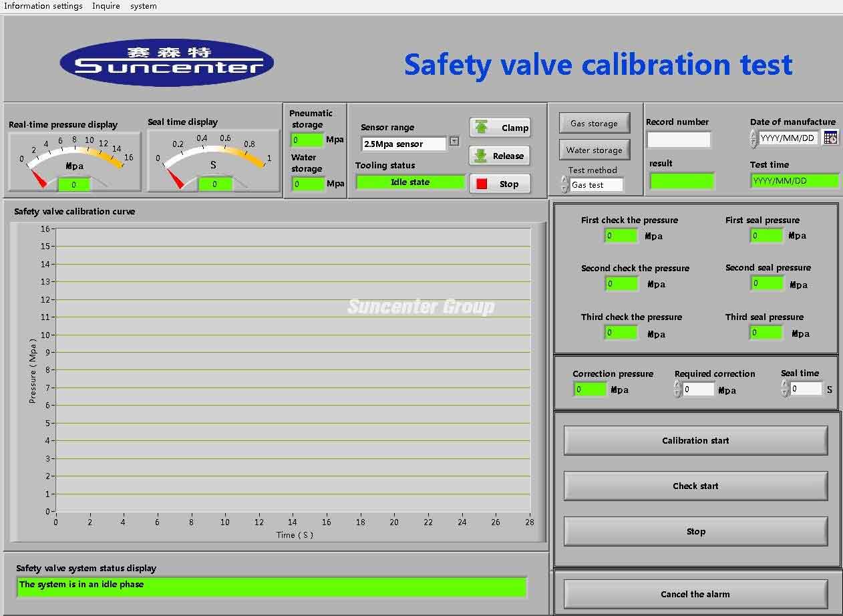
Task: Select the 2.5Mpa sensor field
Action: pyautogui.click(x=404, y=144)
